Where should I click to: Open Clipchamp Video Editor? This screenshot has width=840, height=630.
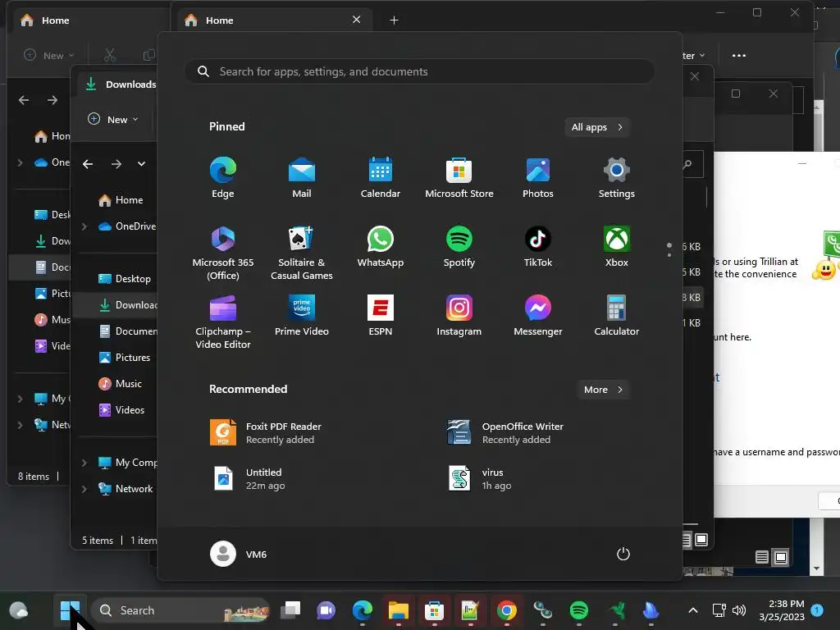223,322
